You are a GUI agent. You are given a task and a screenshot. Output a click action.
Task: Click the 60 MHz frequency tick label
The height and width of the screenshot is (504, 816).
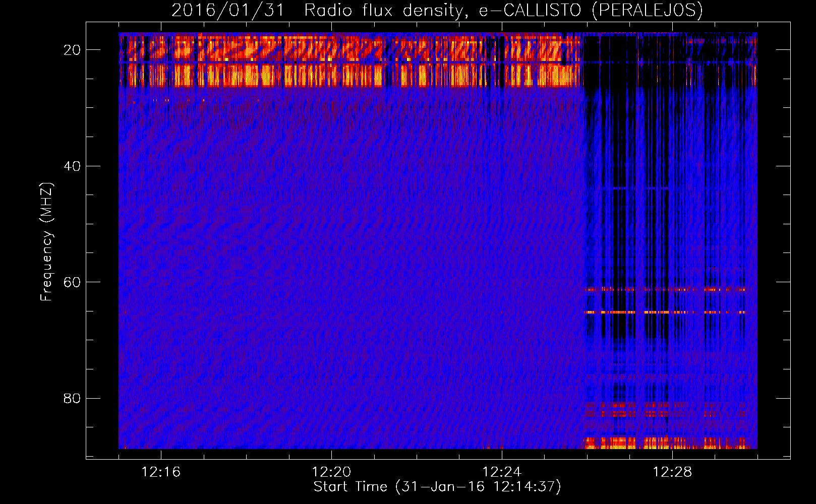(x=72, y=282)
